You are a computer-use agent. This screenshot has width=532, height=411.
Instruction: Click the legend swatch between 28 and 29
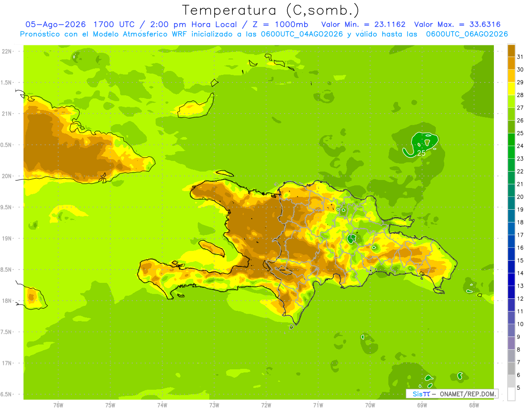coord(511,89)
